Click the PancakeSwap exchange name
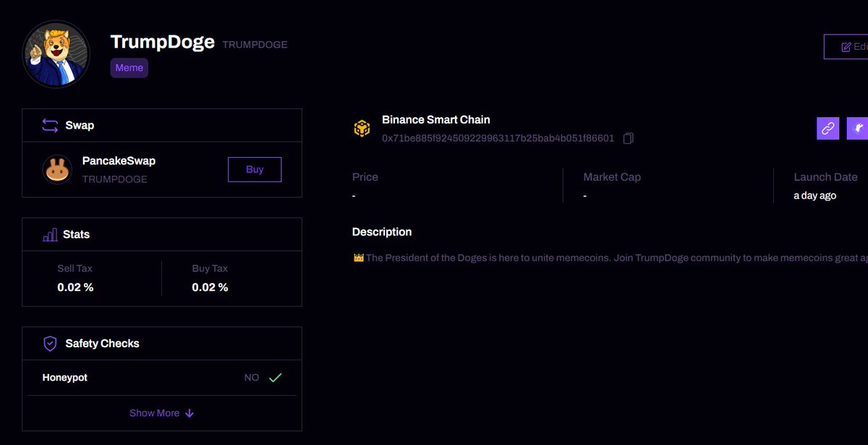Image resolution: width=868 pixels, height=445 pixels. click(119, 161)
